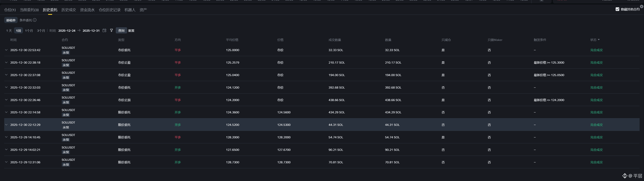Click 平多 direction in 14:10:45 row
This screenshot has width=644, height=181.
177,137
